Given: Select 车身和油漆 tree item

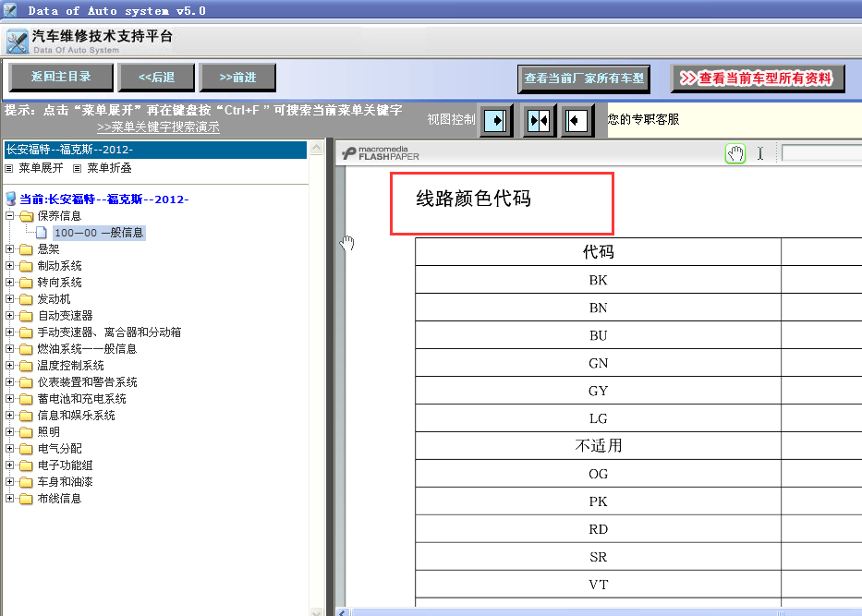Looking at the screenshot, I should pos(65,482).
